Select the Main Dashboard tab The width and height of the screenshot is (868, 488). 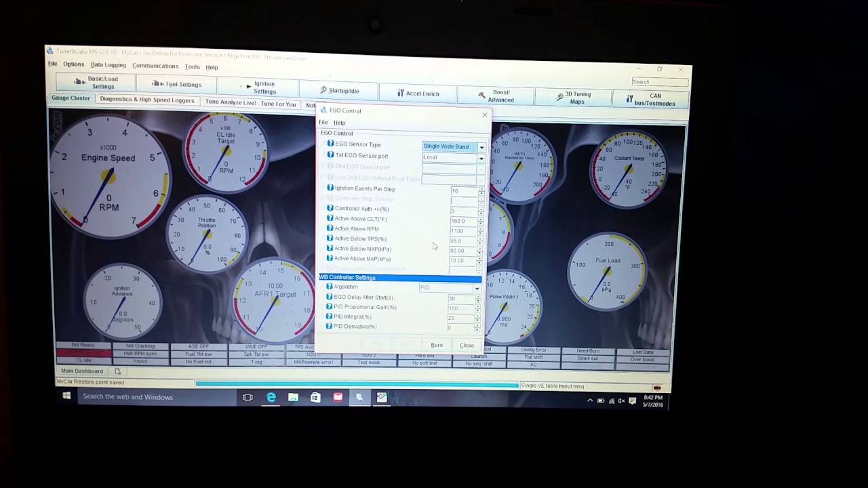[x=82, y=371]
